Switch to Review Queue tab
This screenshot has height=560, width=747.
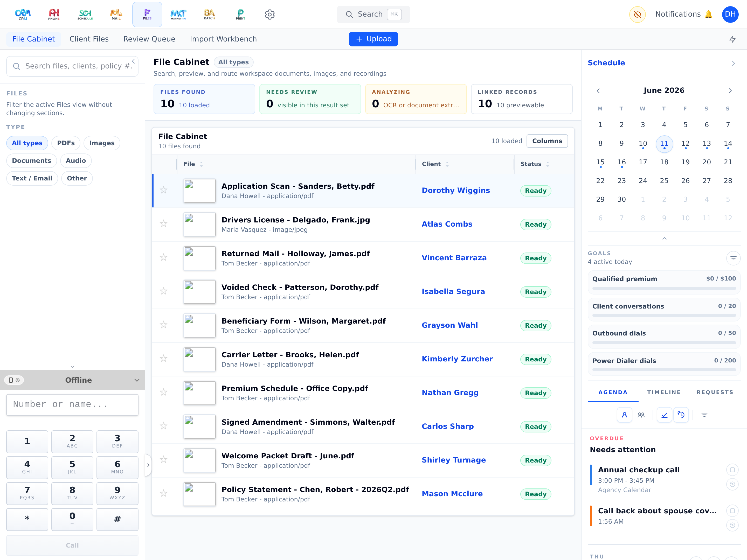coord(149,39)
